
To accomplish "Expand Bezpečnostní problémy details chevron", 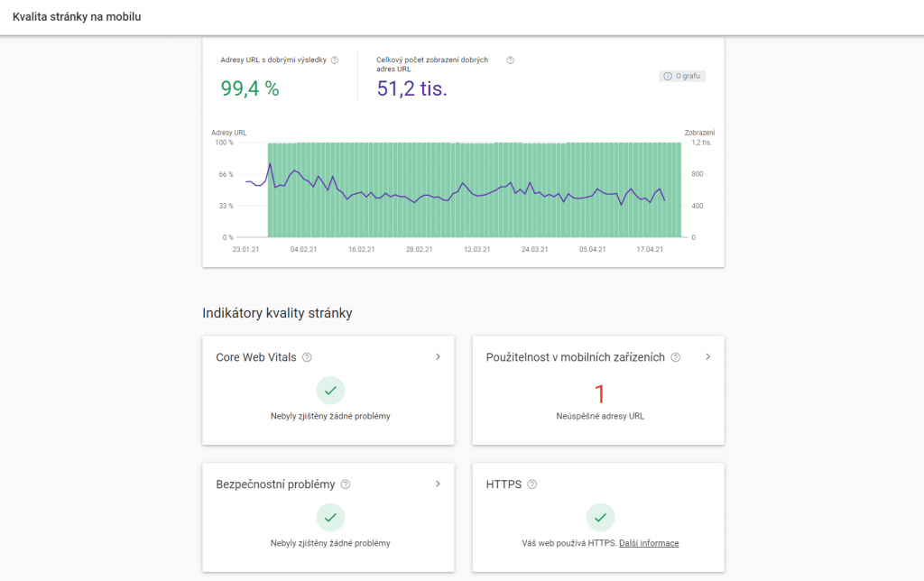I will (x=438, y=484).
